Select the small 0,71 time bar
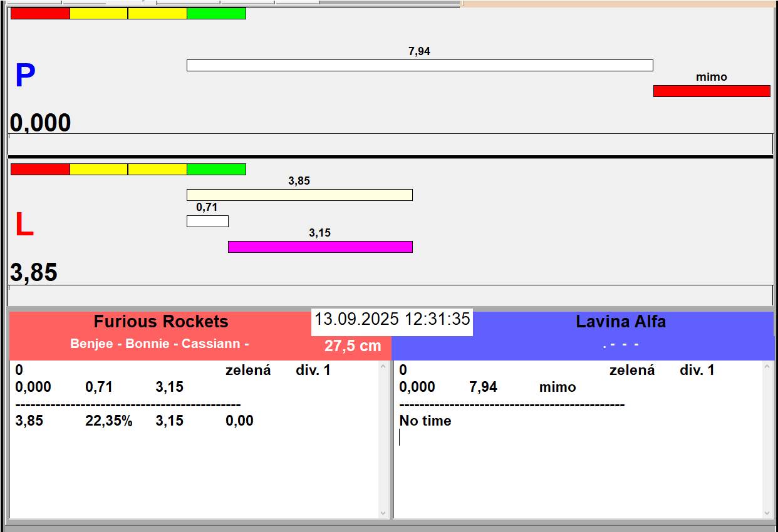 [207, 222]
